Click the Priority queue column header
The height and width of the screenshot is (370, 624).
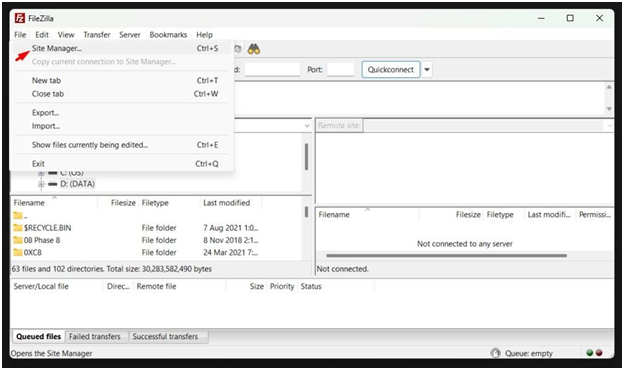pyautogui.click(x=282, y=286)
